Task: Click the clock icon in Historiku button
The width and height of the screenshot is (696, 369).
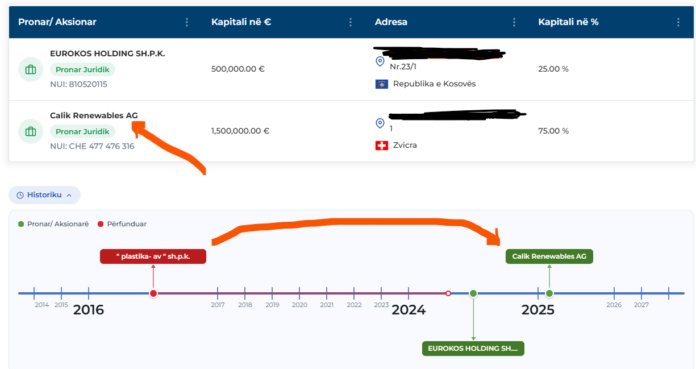Action: (x=20, y=195)
